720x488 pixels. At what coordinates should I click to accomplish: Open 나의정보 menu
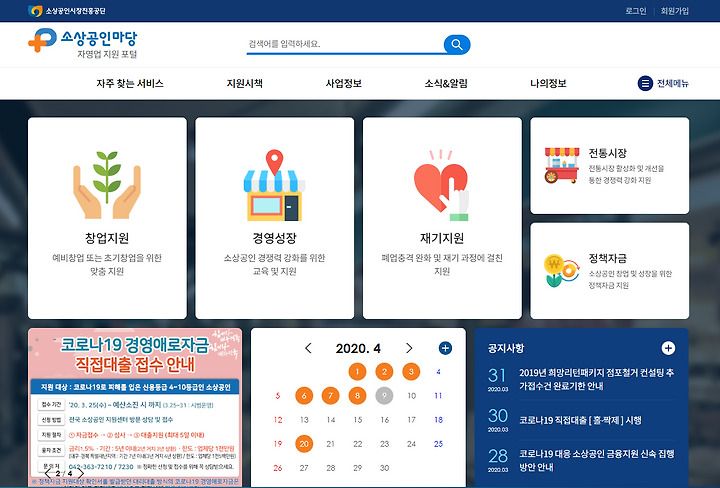548,83
